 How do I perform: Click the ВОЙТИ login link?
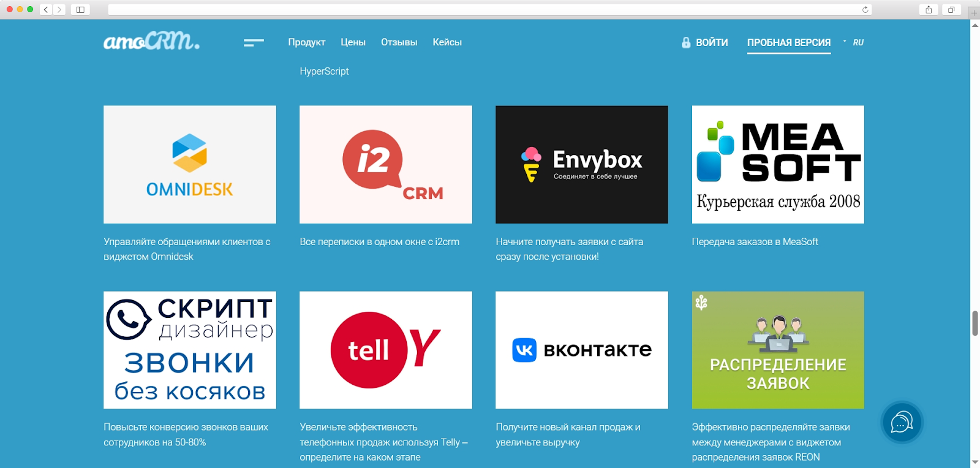coord(705,42)
